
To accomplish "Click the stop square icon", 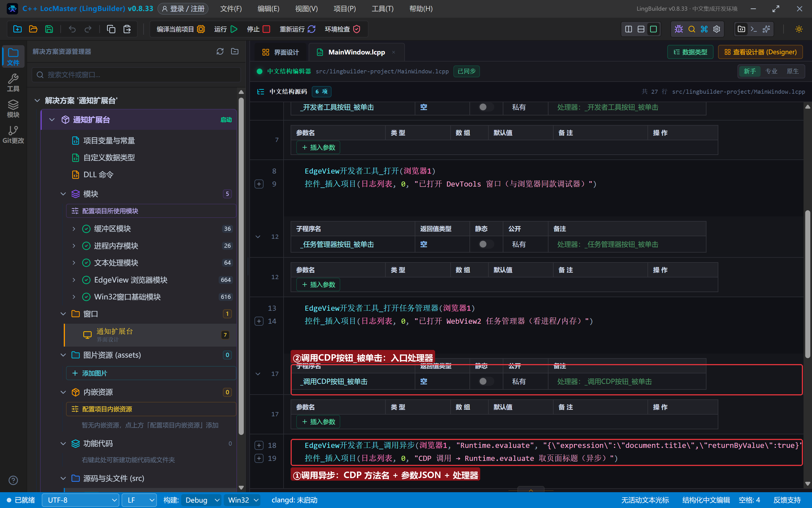I will (x=266, y=29).
